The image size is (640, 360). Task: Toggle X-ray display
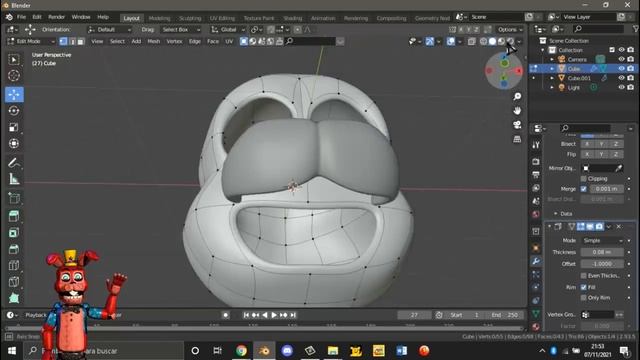tap(471, 41)
